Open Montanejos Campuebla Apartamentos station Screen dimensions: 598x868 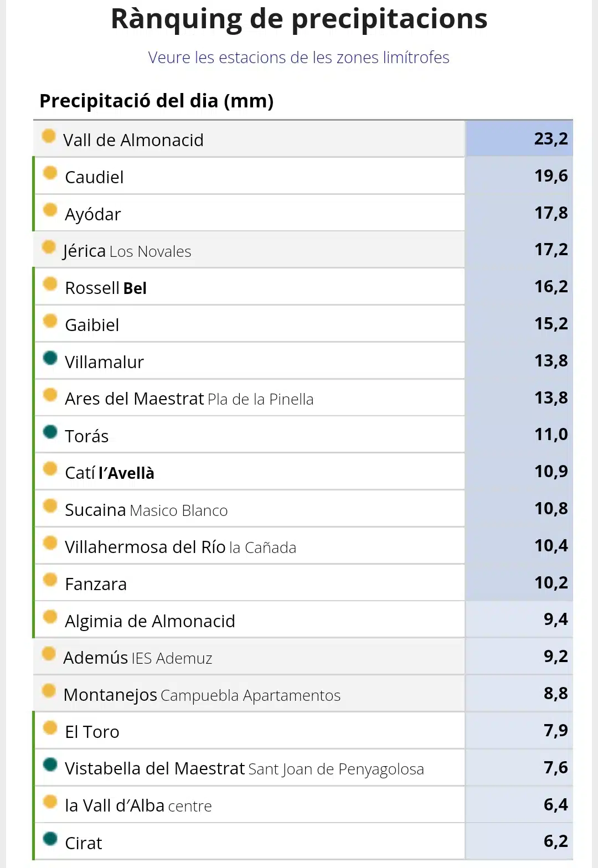pos(202,695)
